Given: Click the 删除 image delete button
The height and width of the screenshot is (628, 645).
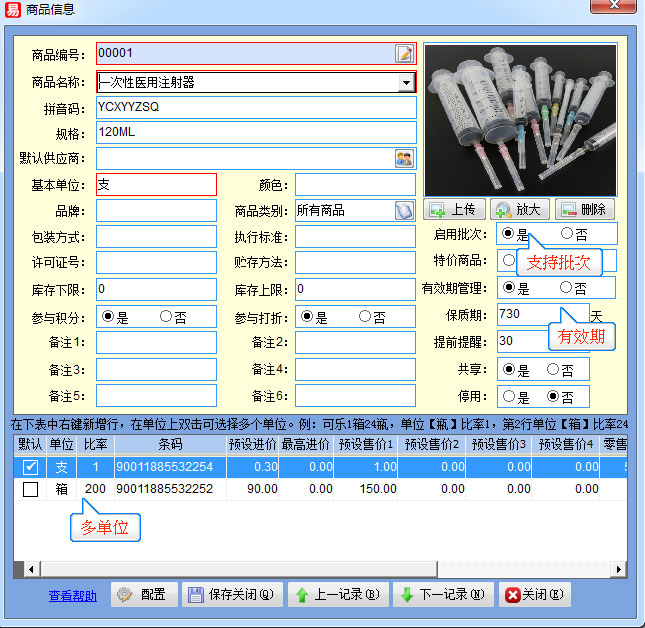Looking at the screenshot, I should click(x=584, y=209).
